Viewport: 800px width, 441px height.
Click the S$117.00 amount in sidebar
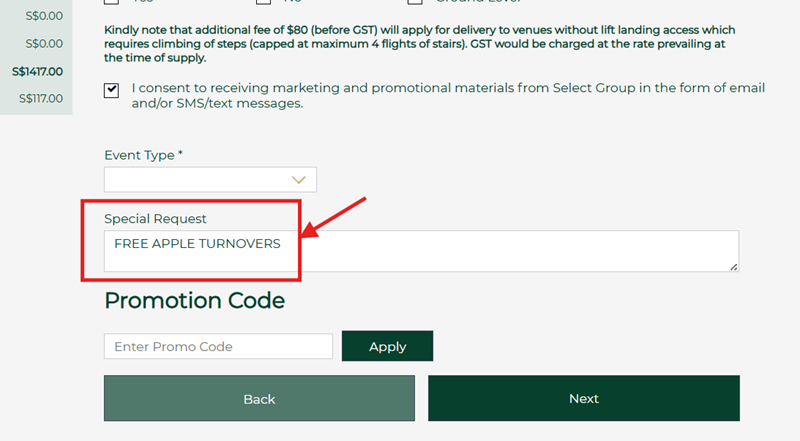click(41, 98)
